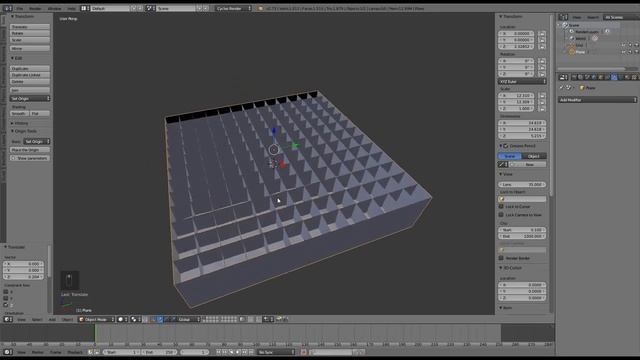
Task: Open the Outliner editor type selector
Action: pos(563,17)
